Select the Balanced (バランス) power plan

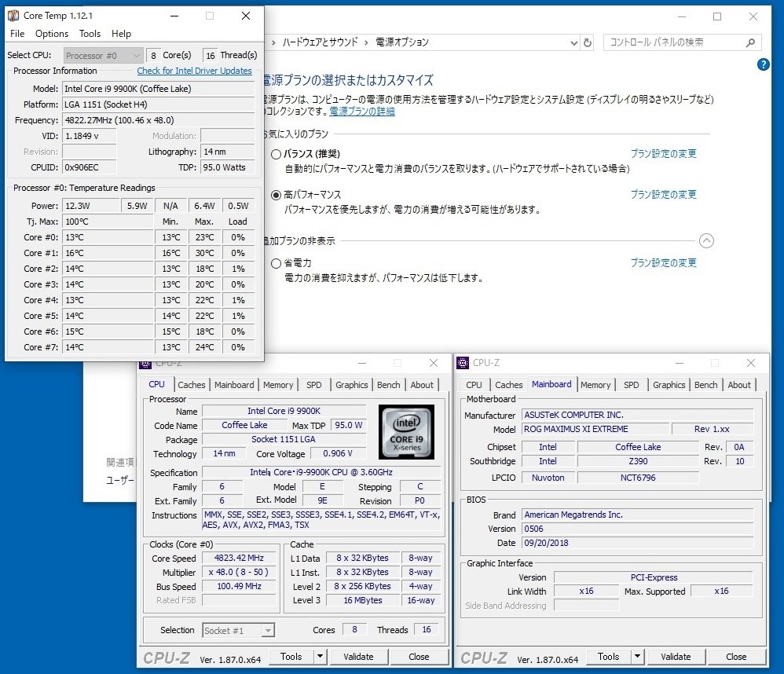tap(276, 154)
